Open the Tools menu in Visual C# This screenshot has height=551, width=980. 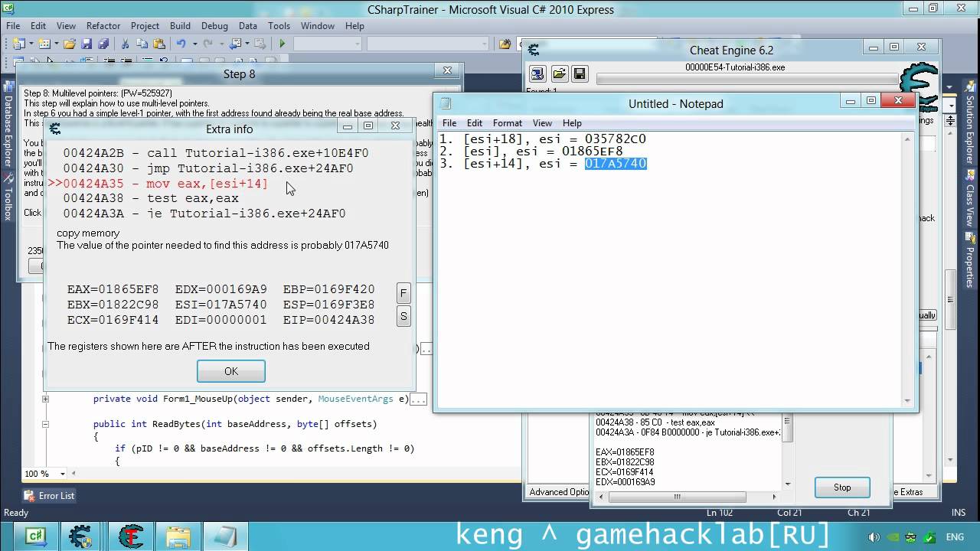279,25
